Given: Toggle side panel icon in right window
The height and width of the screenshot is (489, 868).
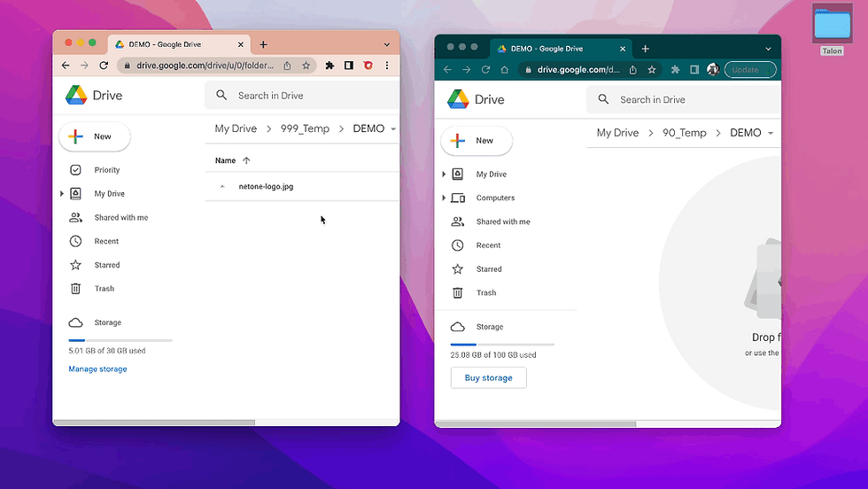Looking at the screenshot, I should coord(694,70).
